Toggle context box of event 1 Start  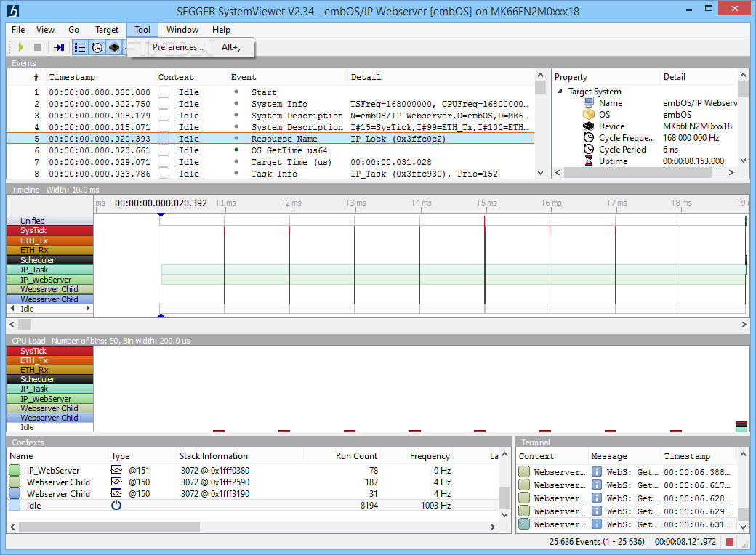coord(164,92)
